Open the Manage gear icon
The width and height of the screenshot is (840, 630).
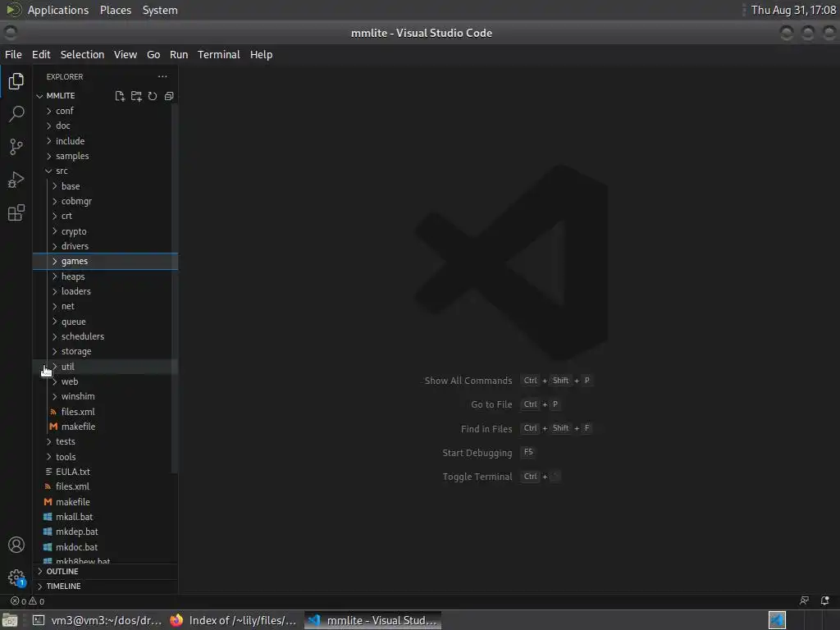pos(16,578)
